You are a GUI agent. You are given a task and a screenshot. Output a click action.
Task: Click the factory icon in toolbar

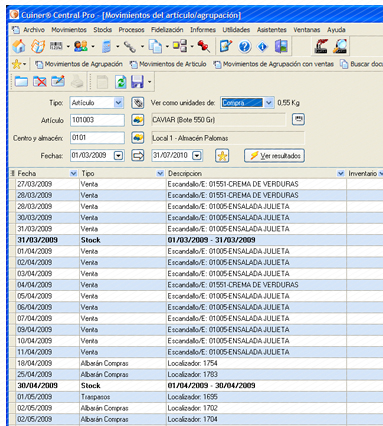(321, 46)
